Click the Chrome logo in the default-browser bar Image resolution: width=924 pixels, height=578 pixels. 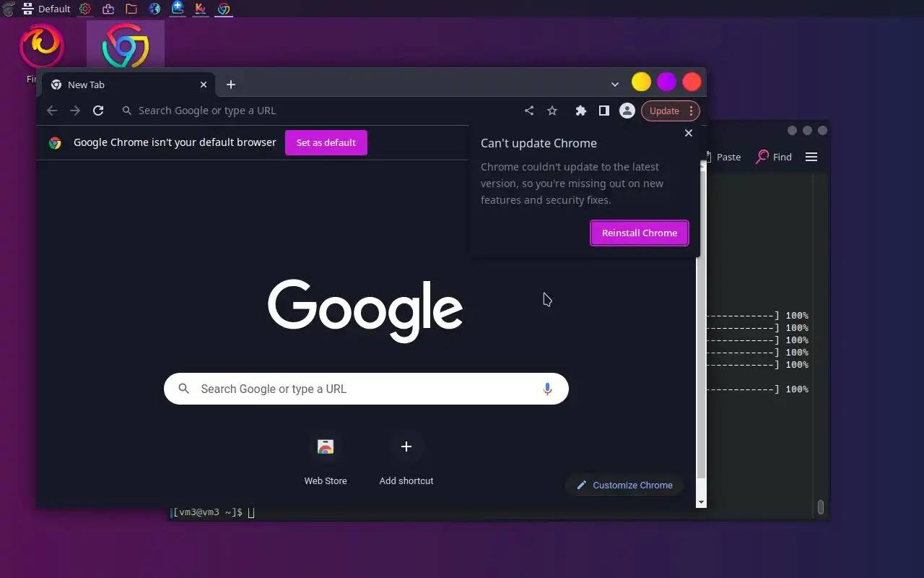pyautogui.click(x=55, y=143)
